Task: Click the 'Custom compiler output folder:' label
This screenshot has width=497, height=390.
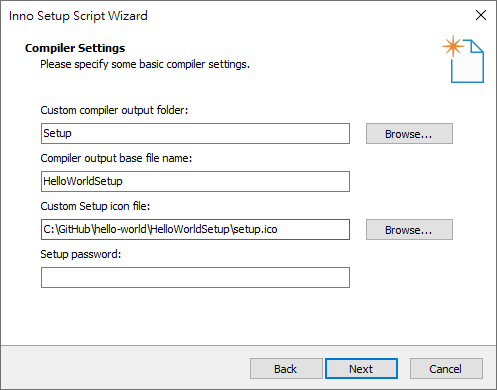Action: tap(114, 110)
